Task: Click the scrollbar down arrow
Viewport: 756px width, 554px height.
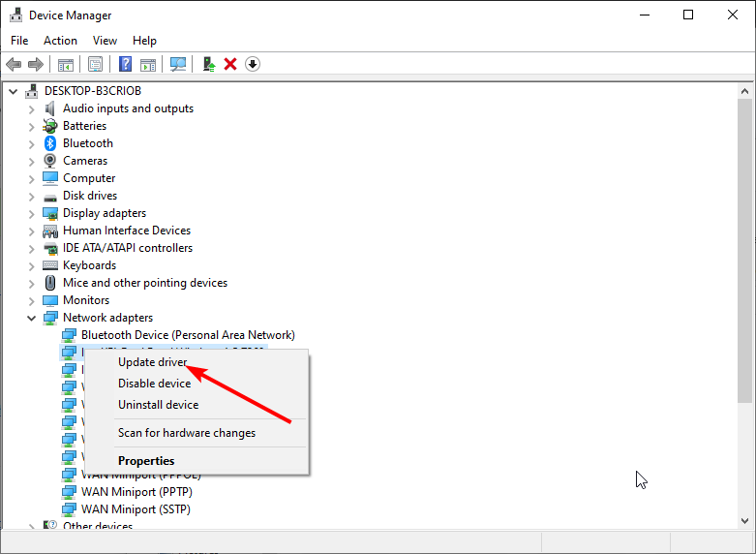Action: (745, 521)
